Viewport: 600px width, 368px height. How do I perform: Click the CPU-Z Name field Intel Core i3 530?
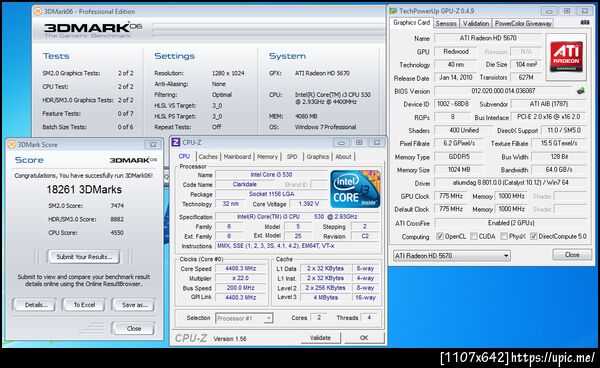(271, 175)
